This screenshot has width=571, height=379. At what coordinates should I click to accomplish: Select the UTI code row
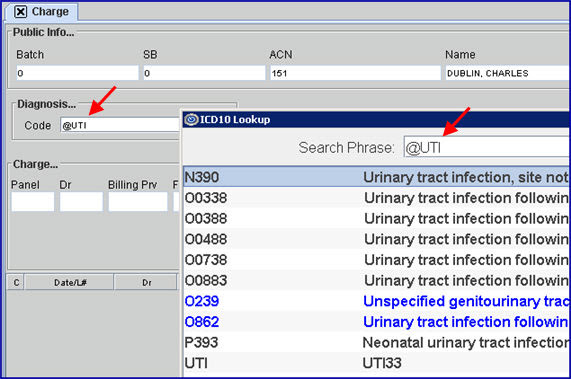(x=377, y=363)
